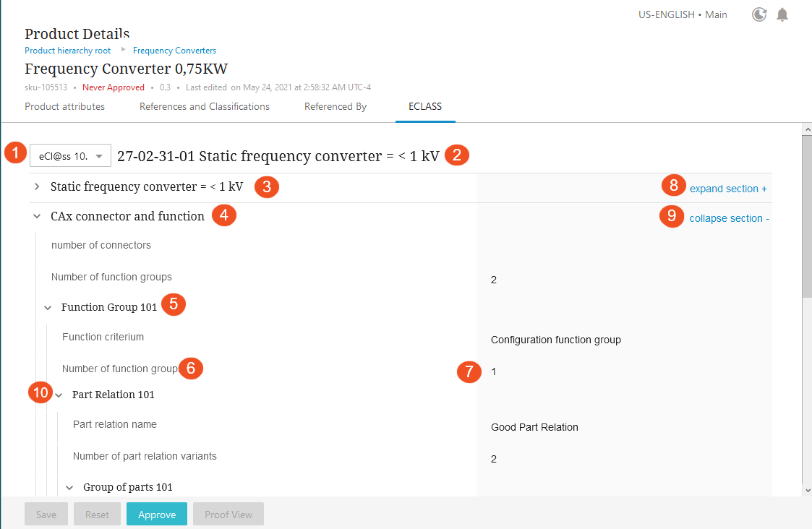Expand Static frequency converter section chevron
Image resolution: width=812 pixels, height=529 pixels.
(37, 186)
